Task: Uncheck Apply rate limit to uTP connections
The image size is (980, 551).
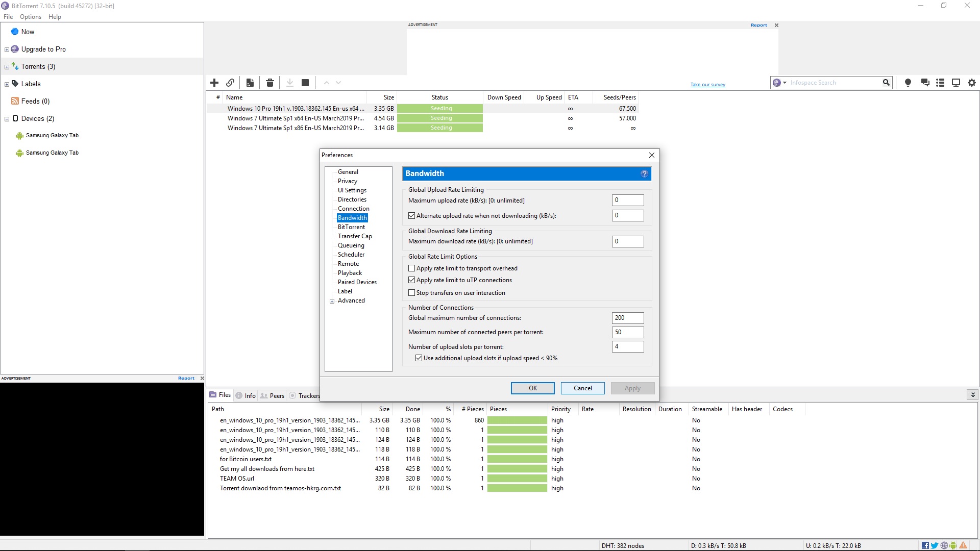Action: click(412, 280)
